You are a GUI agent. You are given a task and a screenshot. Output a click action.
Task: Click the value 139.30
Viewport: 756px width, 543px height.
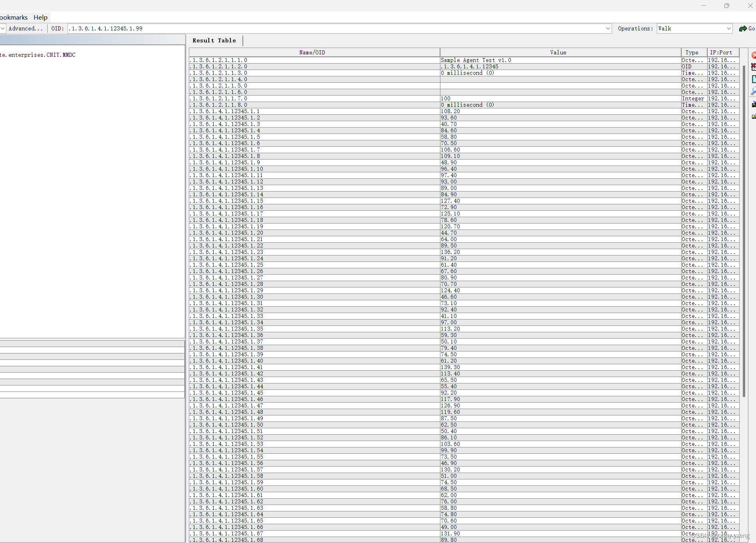click(x=450, y=367)
